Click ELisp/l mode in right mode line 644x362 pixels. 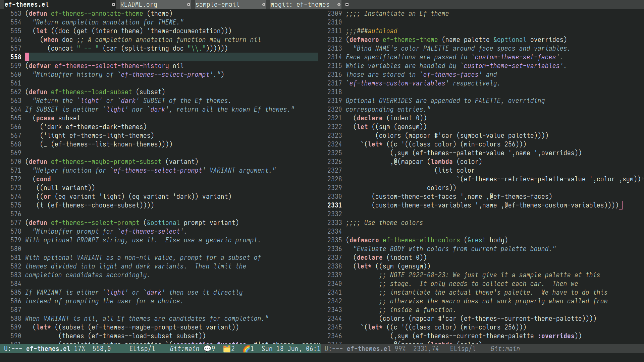[463, 349]
